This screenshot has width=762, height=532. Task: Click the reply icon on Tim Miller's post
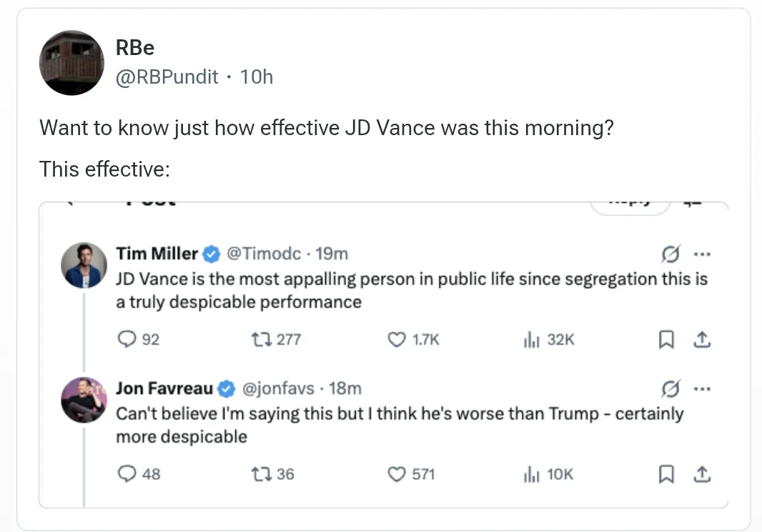127,340
